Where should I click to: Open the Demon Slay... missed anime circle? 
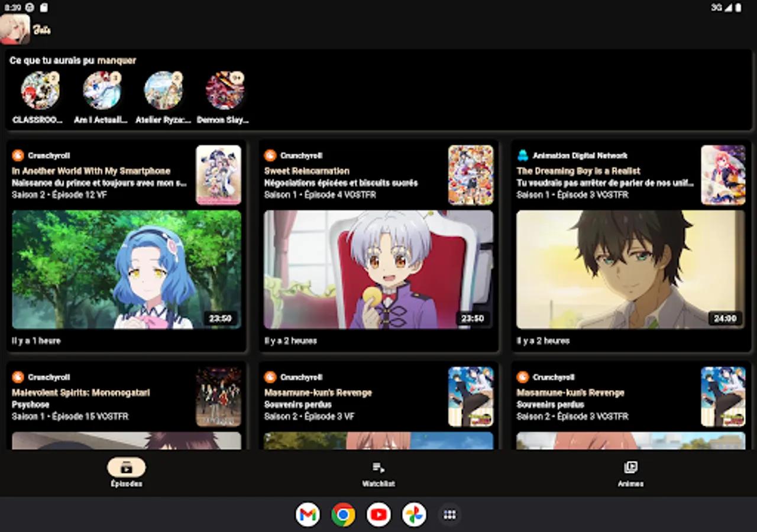[x=225, y=90]
